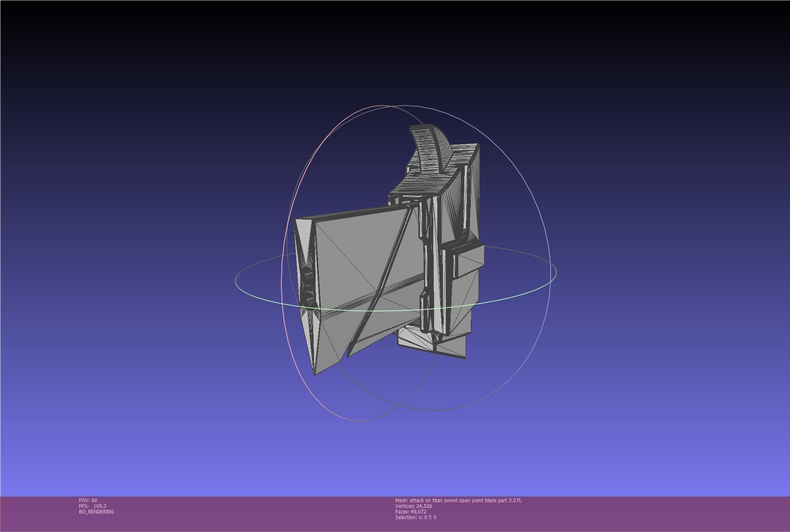The image size is (790, 532).
Task: Click the FOV: 60 readout
Action: pos(88,500)
